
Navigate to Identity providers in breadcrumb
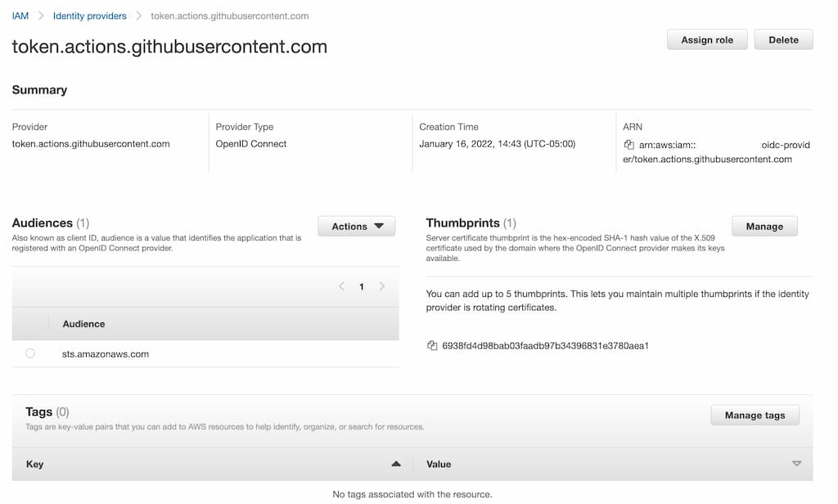point(89,15)
